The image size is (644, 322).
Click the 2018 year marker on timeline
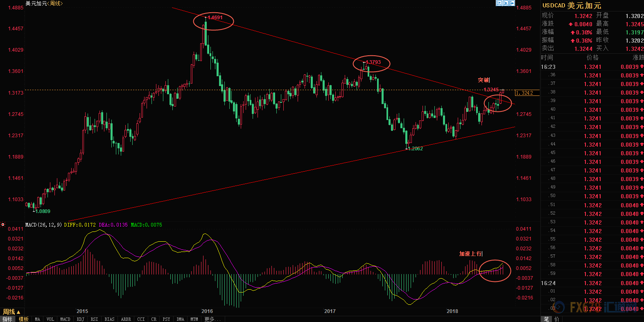point(452,311)
